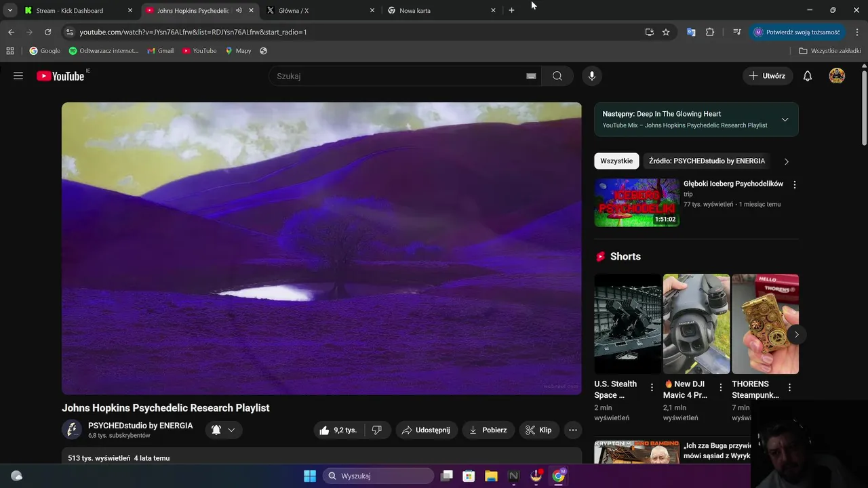Open Microsoft Store from the taskbar
The height and width of the screenshot is (488, 868).
click(469, 476)
